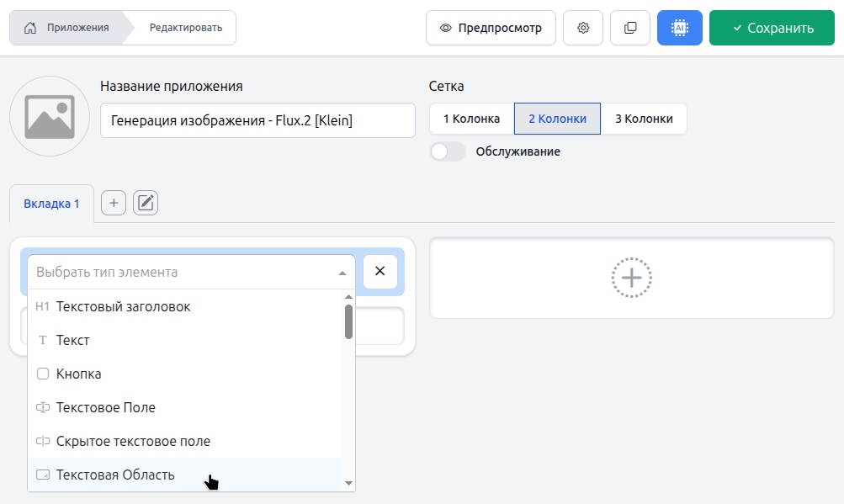Image resolution: width=844 pixels, height=504 pixels.
Task: Click the duplicate copy icon button
Action: tap(630, 28)
